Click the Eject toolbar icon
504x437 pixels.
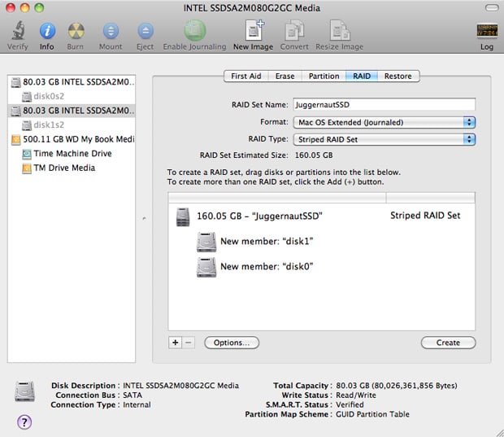pos(146,31)
